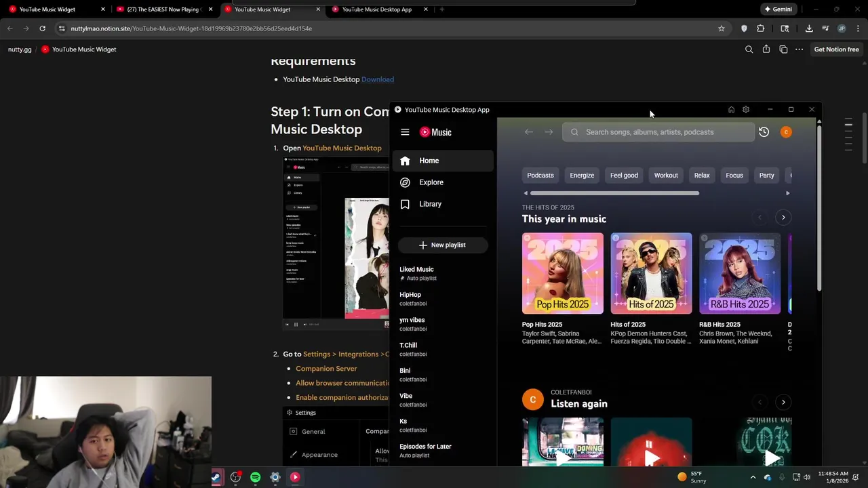Screen dimensions: 868x488
Task: Select the Focus mood chip
Action: click(x=734, y=176)
